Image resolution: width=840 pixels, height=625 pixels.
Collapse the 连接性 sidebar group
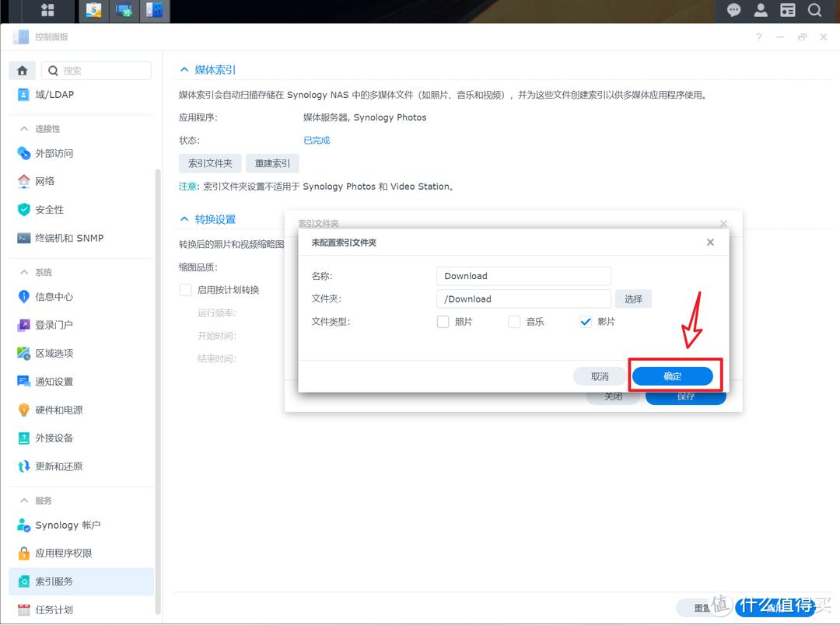pyautogui.click(x=23, y=128)
